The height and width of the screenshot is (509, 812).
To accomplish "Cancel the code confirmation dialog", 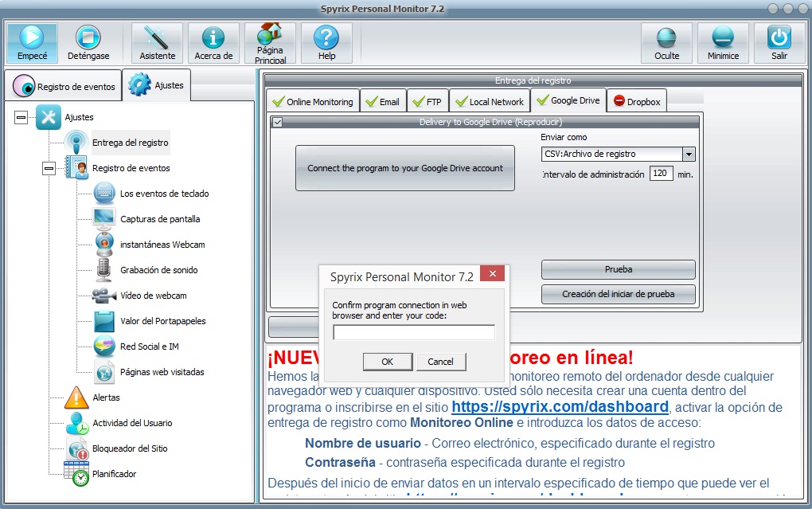I will 440,362.
